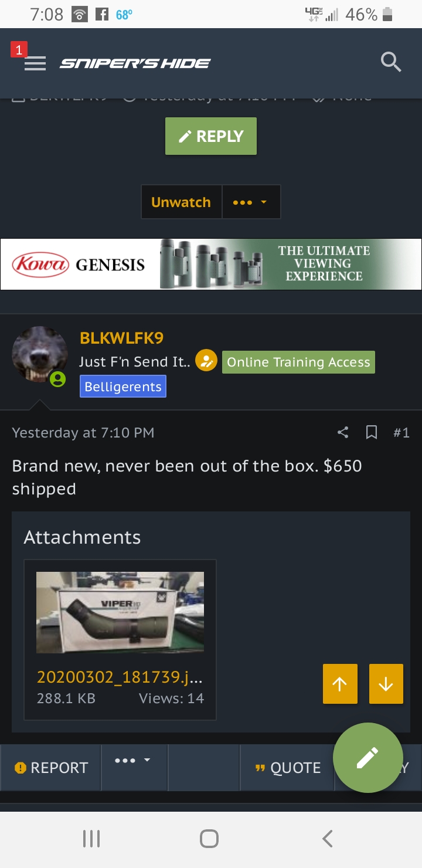The image size is (422, 868).
Task: Expand the three-dot menu next to Report
Action: pos(134,767)
